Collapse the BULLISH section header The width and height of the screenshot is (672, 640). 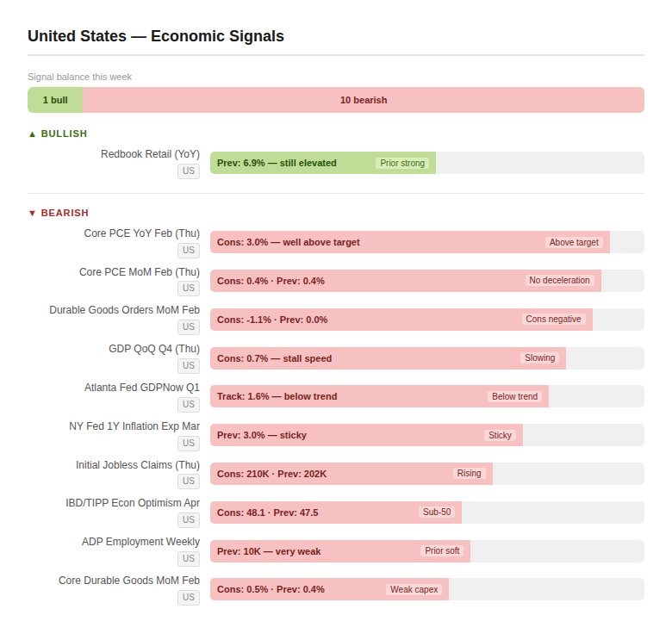pyautogui.click(x=58, y=134)
